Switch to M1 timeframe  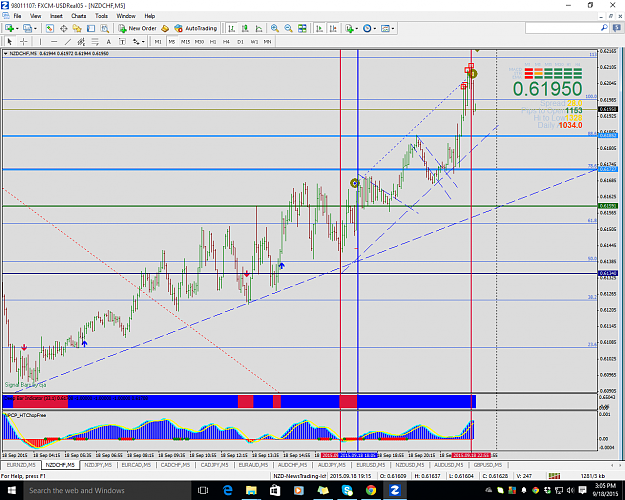pos(158,41)
